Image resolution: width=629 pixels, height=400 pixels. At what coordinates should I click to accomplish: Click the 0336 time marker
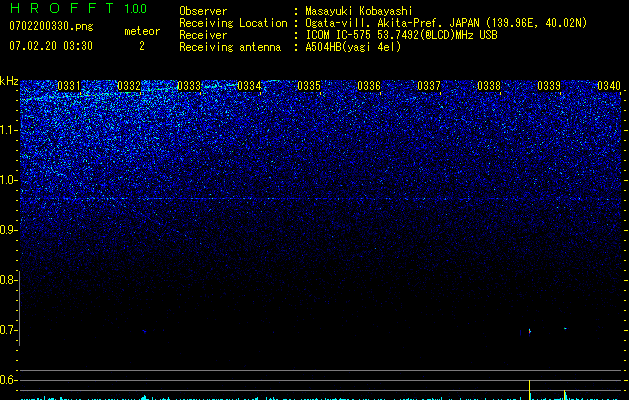point(369,86)
